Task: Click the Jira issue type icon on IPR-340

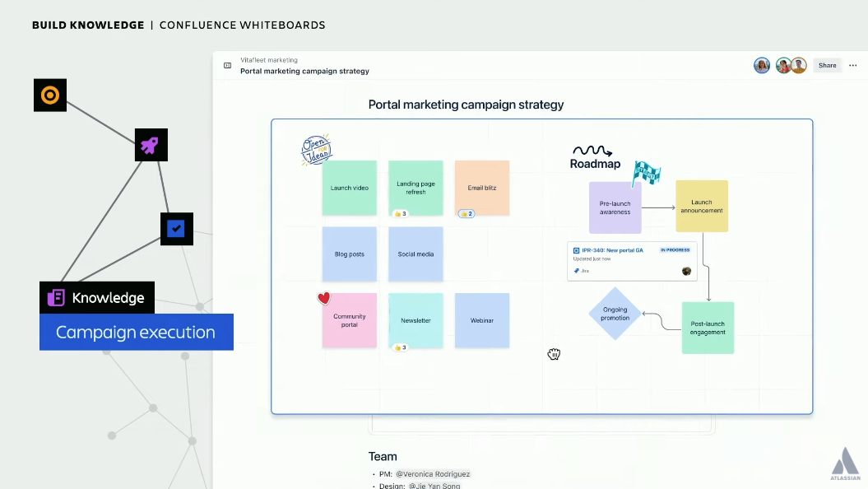Action: (x=576, y=250)
